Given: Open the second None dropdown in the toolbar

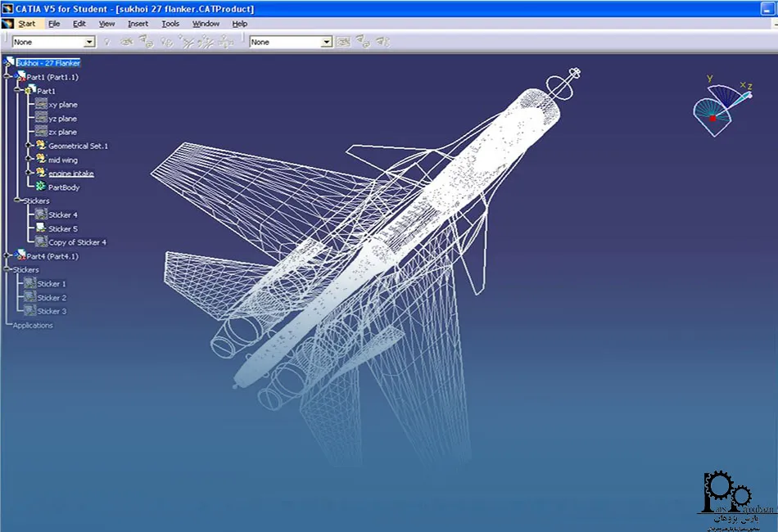Looking at the screenshot, I should pos(326,42).
